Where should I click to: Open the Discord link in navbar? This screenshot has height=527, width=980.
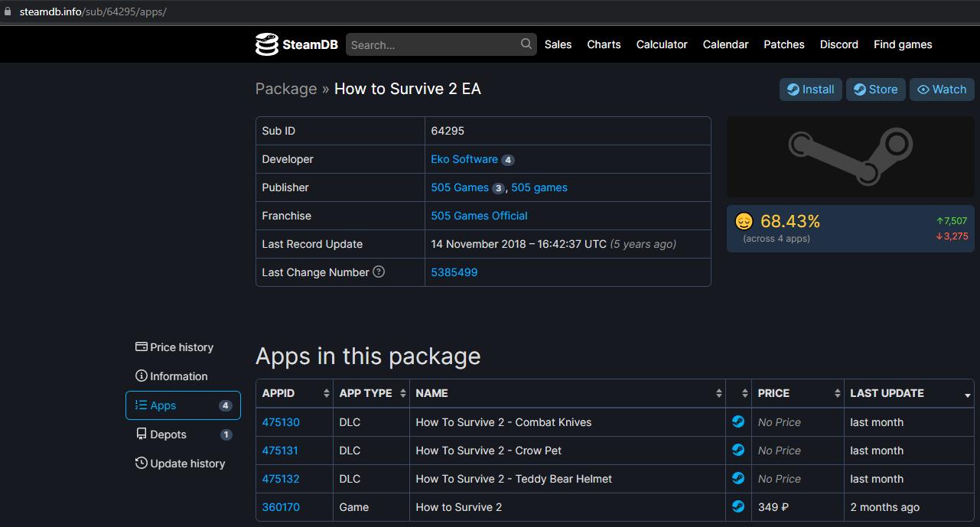pos(839,44)
